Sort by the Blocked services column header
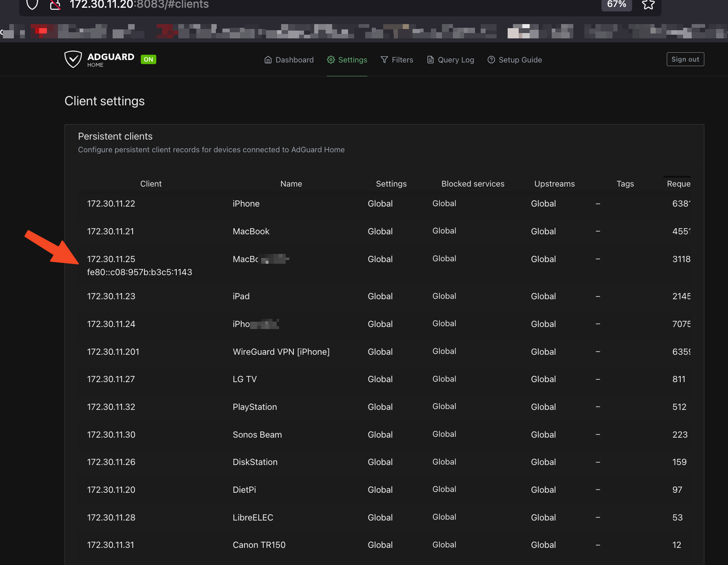Screen dimensions: 728x565 point(473,184)
